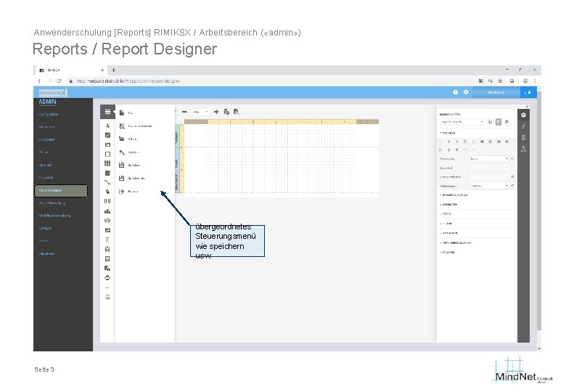
Task: Open Papierkorb in the admin sidebar
Action: pyautogui.click(x=46, y=254)
